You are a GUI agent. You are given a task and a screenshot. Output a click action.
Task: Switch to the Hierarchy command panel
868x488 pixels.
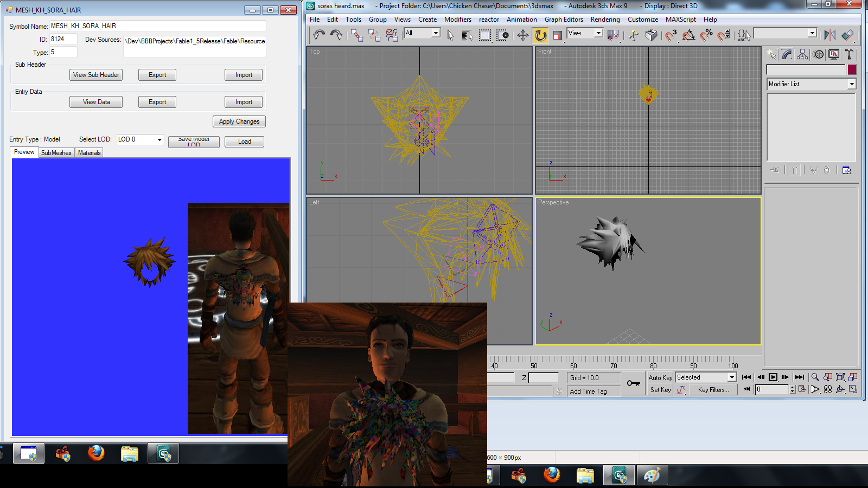tap(802, 54)
